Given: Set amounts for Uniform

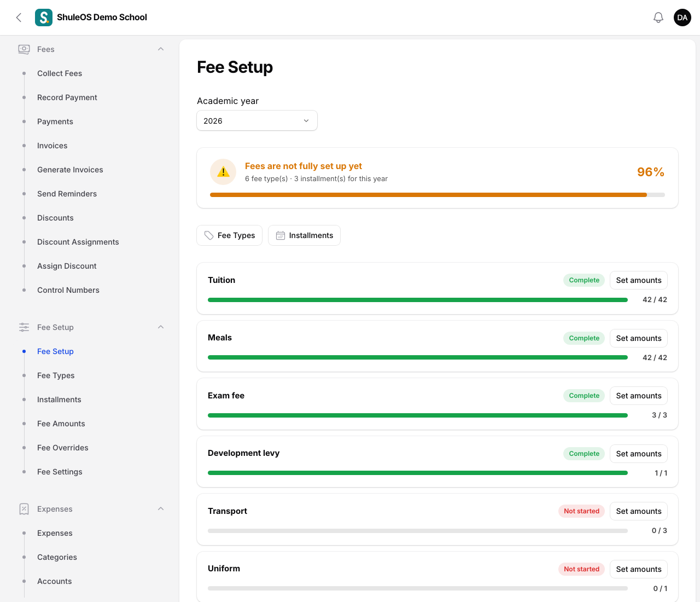Looking at the screenshot, I should [639, 569].
